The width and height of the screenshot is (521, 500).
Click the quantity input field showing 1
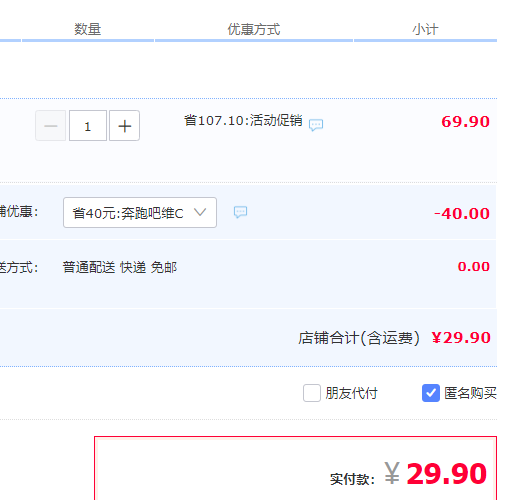click(88, 126)
